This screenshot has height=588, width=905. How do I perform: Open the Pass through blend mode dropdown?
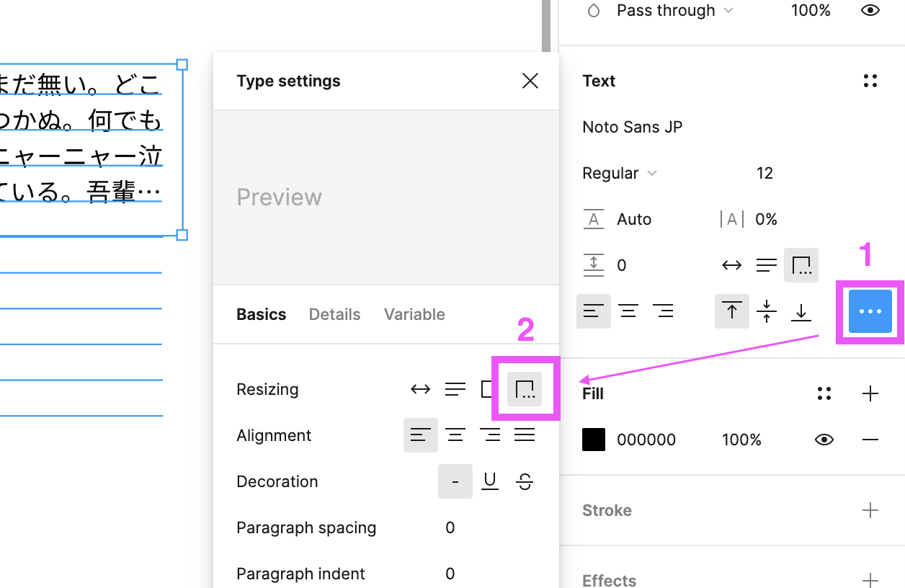(x=674, y=11)
